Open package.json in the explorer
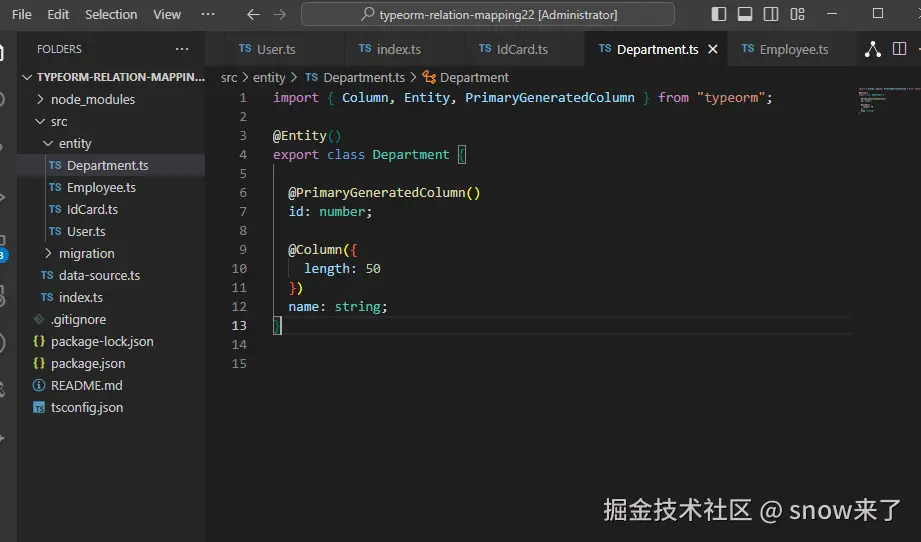The image size is (921, 542). coord(111,363)
